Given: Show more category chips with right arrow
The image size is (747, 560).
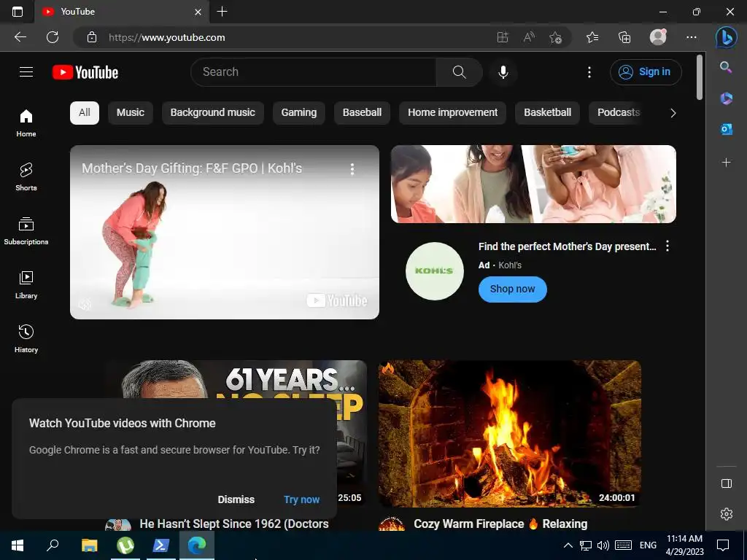Looking at the screenshot, I should click(x=673, y=113).
